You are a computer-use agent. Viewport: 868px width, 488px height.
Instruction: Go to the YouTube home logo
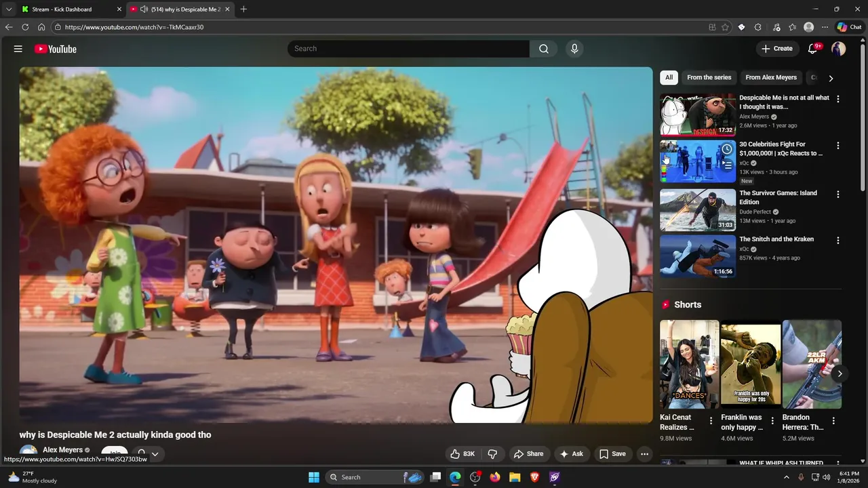[55, 49]
